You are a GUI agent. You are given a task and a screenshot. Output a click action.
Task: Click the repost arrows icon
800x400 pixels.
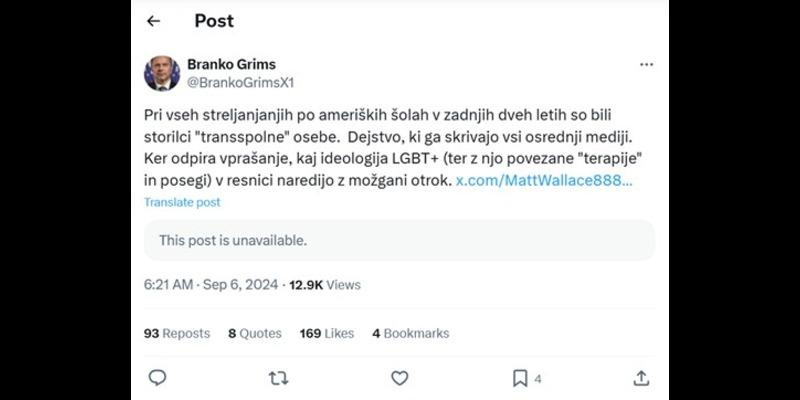click(279, 378)
